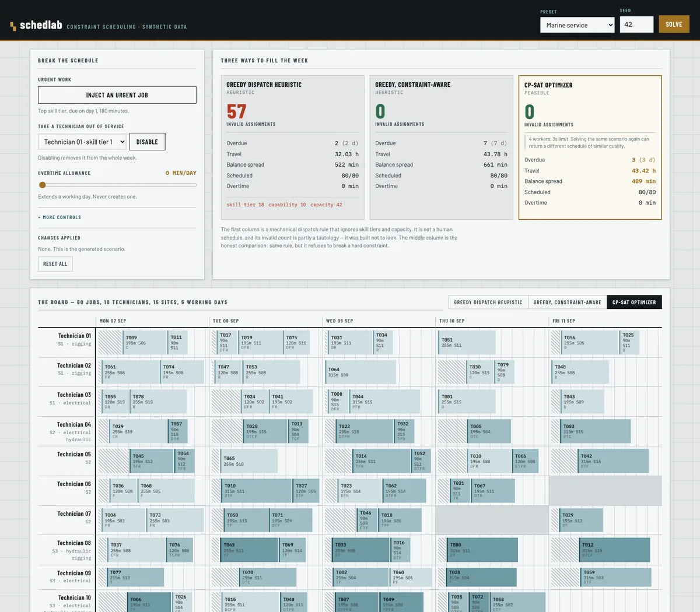Click job T009 on Technician 01 Monday
The width and height of the screenshot is (700, 612).
coord(145,343)
